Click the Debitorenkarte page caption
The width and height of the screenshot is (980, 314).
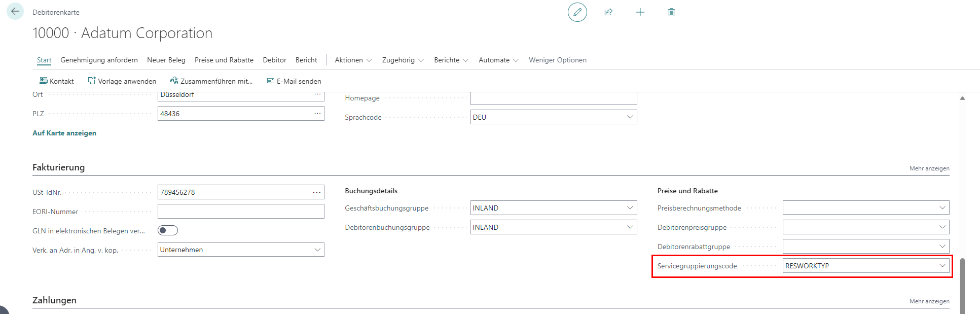(56, 12)
